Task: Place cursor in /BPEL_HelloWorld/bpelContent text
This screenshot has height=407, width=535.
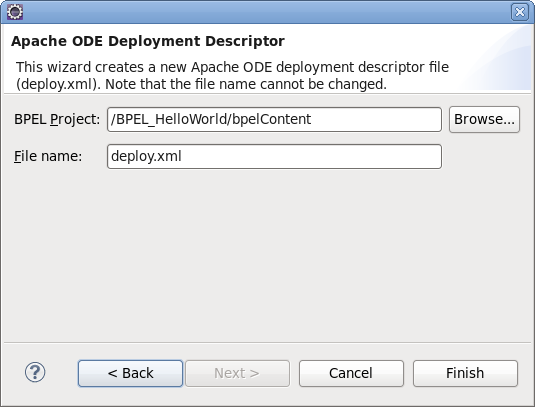Action: click(x=211, y=119)
